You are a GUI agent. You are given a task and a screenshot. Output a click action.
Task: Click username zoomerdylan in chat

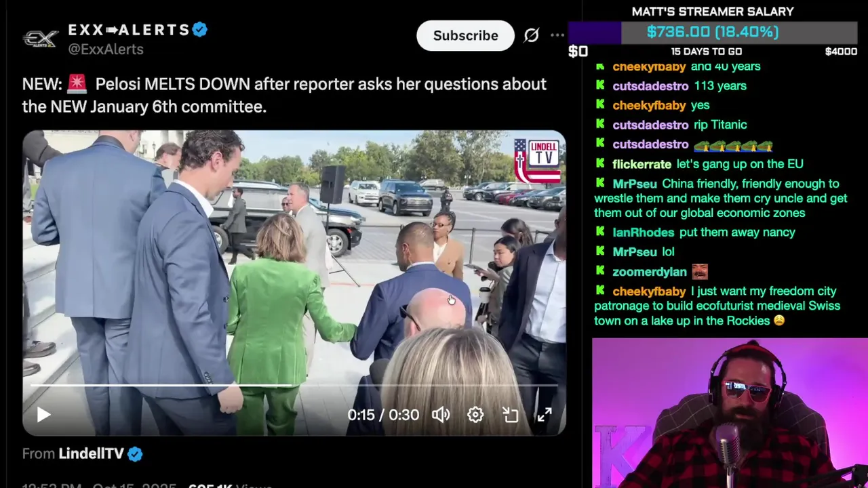click(x=649, y=272)
